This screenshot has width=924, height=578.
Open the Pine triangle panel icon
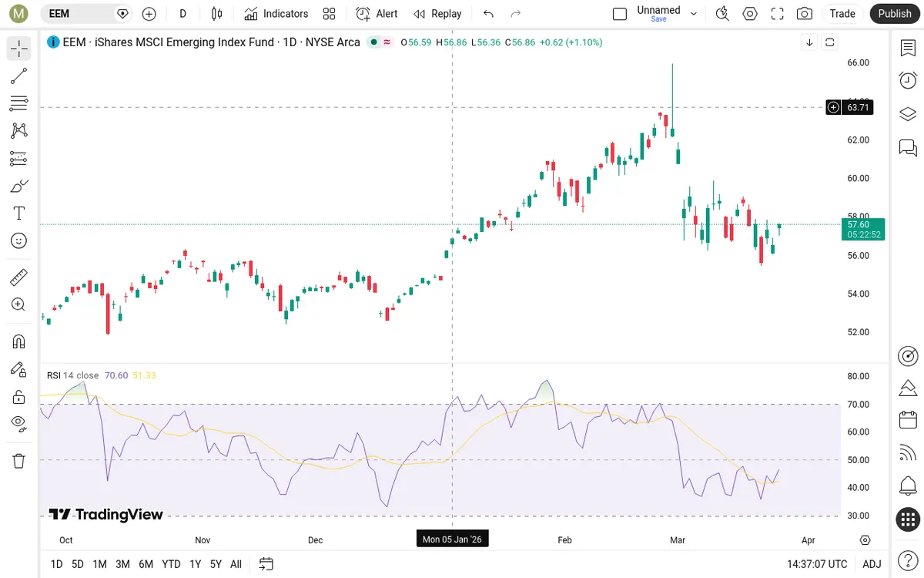pyautogui.click(x=908, y=387)
